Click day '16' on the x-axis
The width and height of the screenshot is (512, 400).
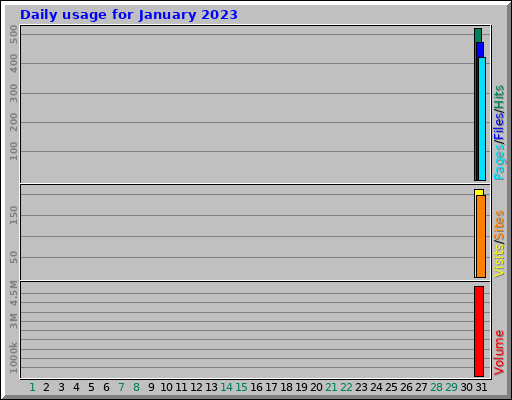tap(256, 387)
